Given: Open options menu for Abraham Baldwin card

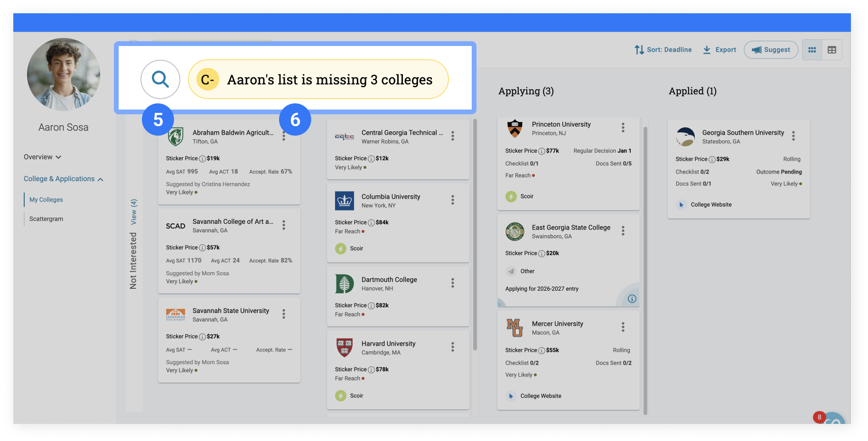Looking at the screenshot, I should (x=284, y=136).
